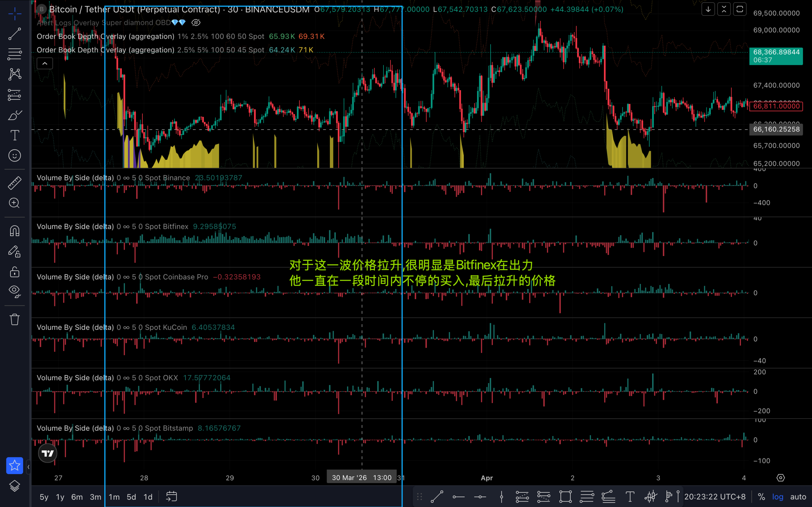812x507 pixels.
Task: Select the trend line tool in left sidebar
Action: point(14,34)
